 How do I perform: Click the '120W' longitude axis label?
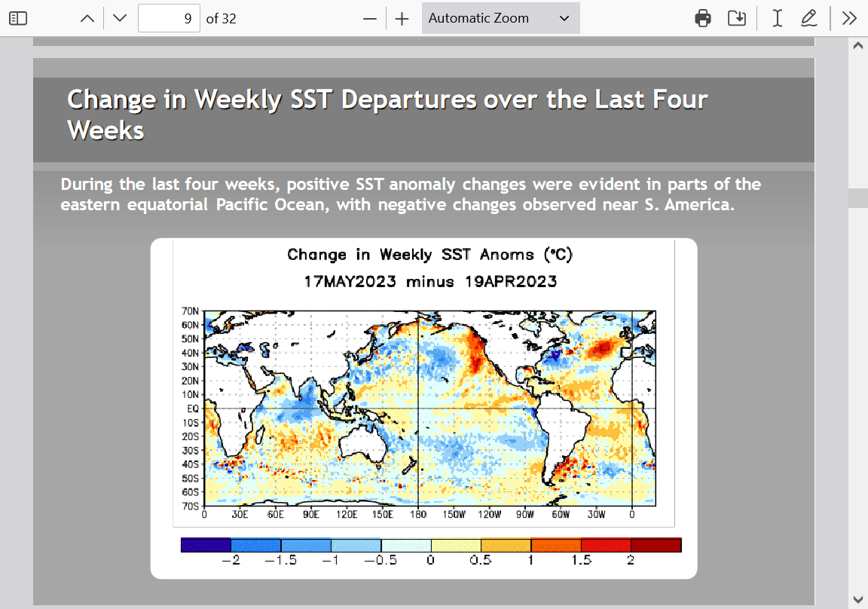point(489,514)
